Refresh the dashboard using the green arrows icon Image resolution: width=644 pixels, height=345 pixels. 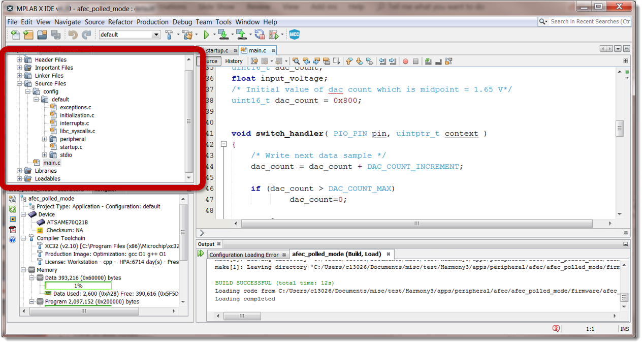[x=12, y=209]
